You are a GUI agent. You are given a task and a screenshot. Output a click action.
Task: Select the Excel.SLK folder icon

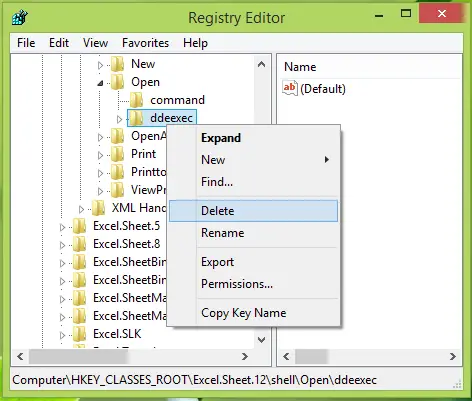tap(79, 334)
